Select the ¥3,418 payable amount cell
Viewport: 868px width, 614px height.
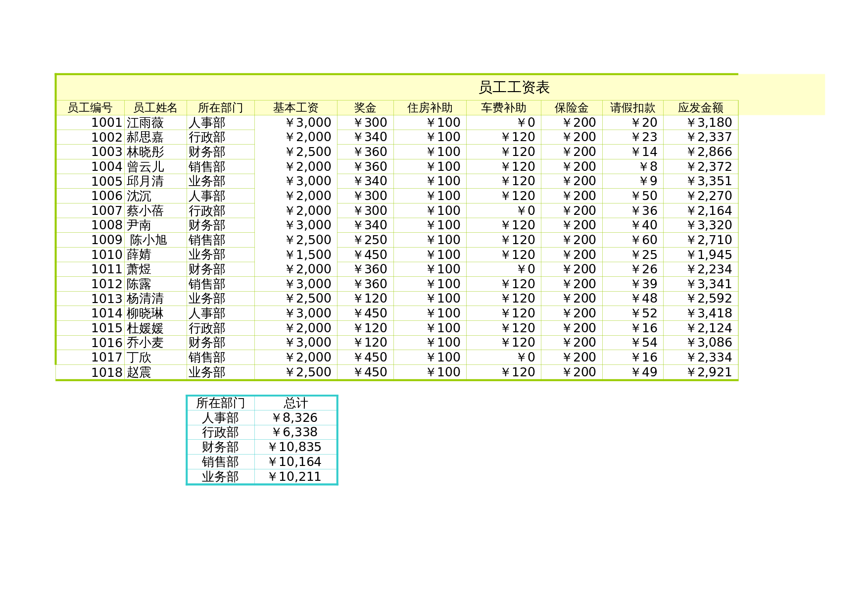pos(709,313)
